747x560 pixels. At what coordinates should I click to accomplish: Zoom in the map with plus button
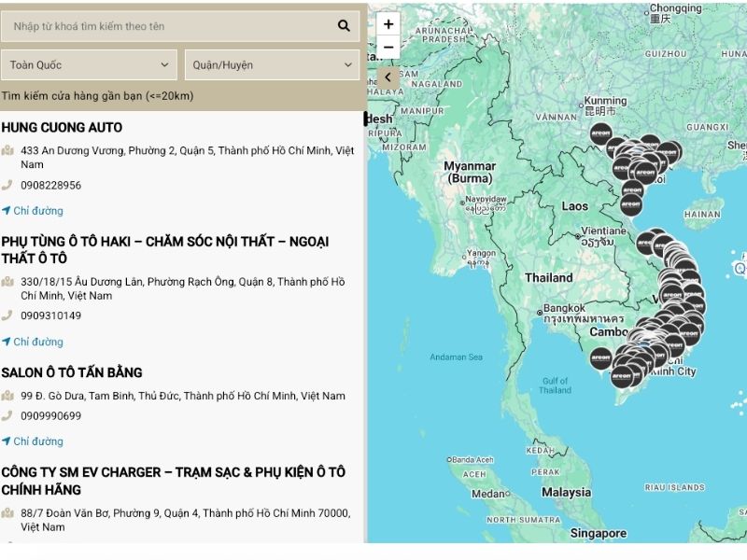388,24
